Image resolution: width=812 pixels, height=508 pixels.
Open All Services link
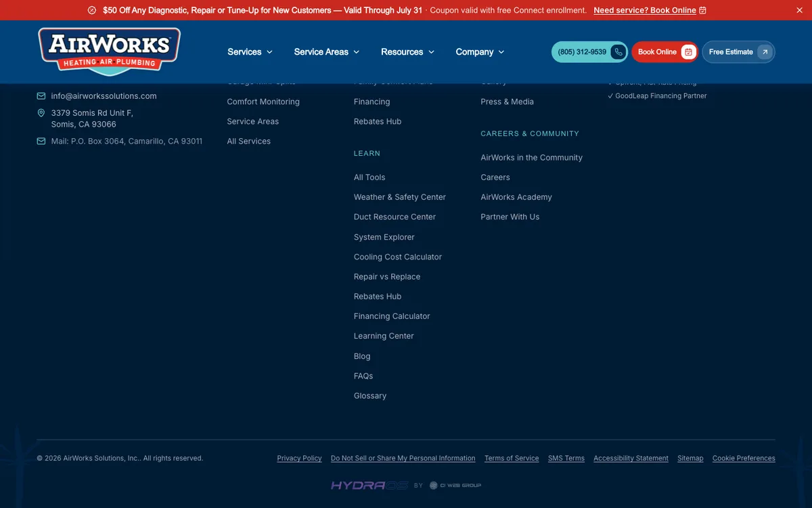click(x=249, y=141)
